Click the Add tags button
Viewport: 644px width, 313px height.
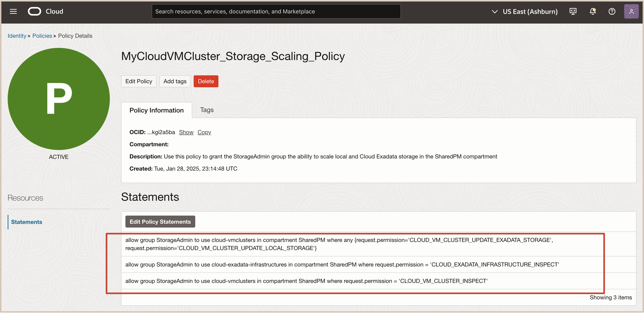175,81
